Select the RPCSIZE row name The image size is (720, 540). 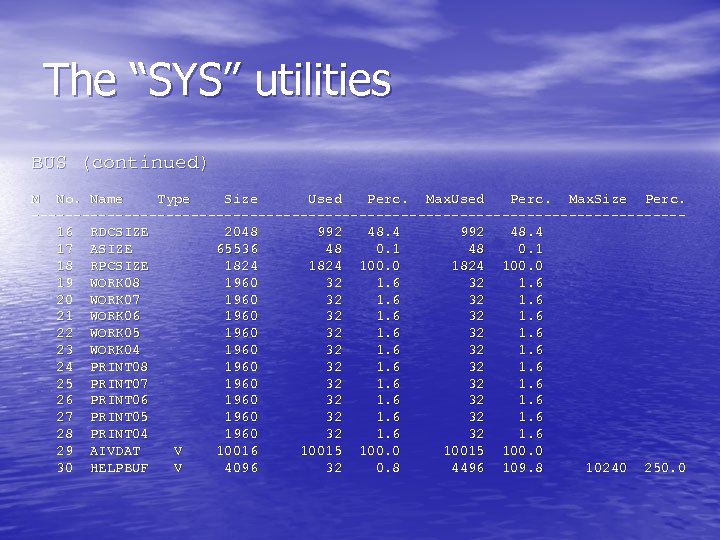point(119,266)
